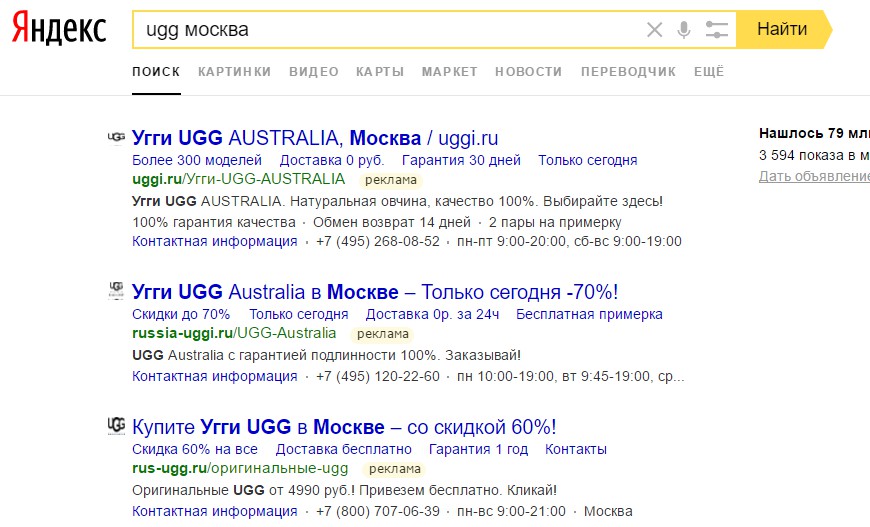Open the Переводчик tab
Screen dimensions: 870x527
click(628, 72)
